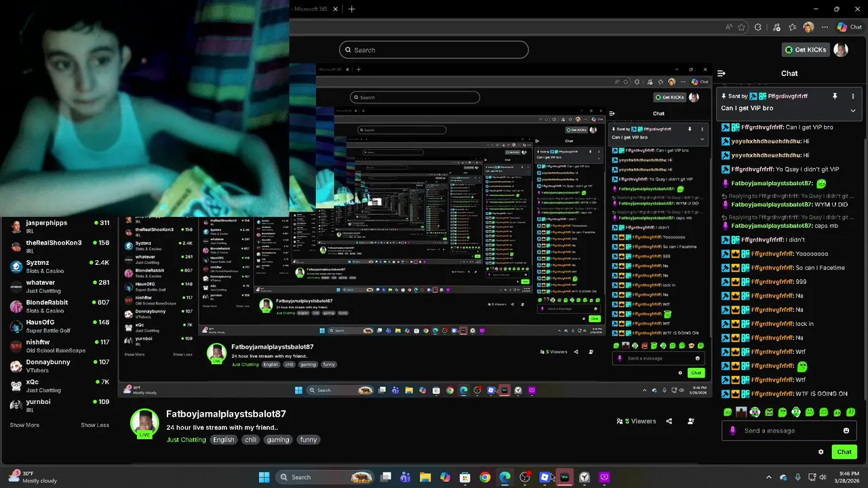Screen dimensions: 868x488
Task: Collapse the pinned message chevron
Action: 853,110
